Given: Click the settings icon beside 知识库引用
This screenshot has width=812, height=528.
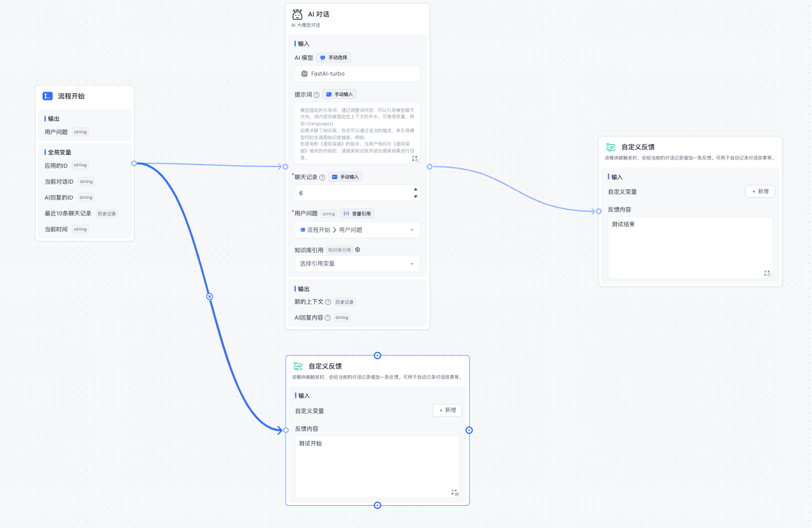Looking at the screenshot, I should coord(358,250).
